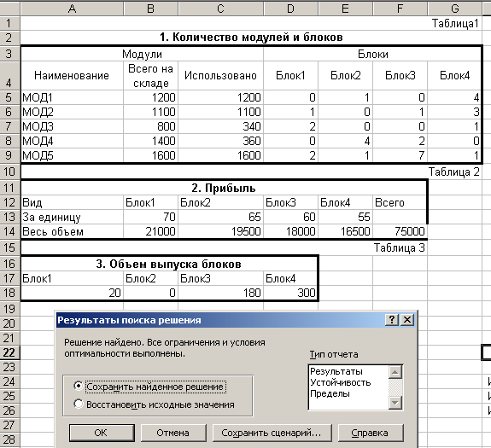491x448 pixels.
Task: Click the 3. Объем выпуска блоков heading
Action: [169, 264]
